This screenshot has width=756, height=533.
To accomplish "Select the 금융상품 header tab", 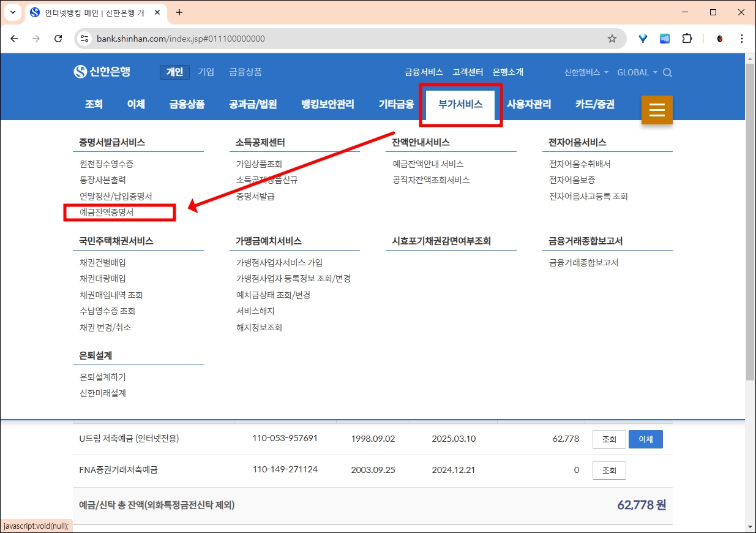I will [245, 72].
